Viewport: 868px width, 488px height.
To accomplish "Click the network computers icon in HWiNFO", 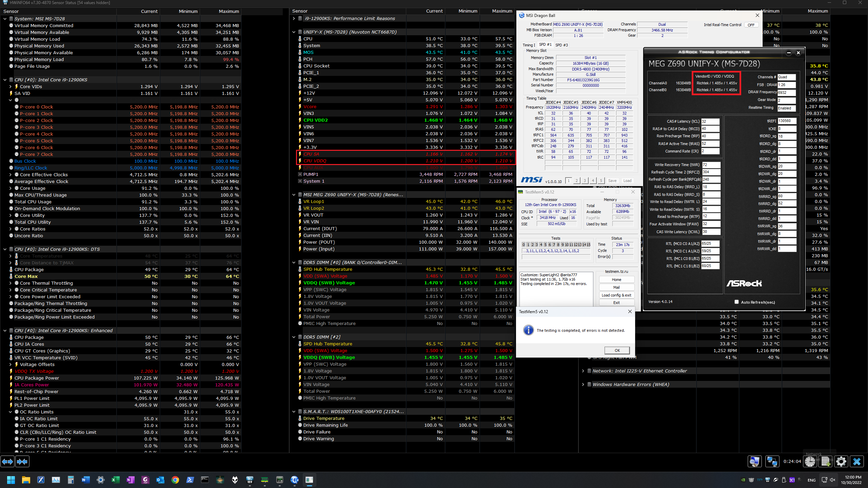I will pos(772,461).
